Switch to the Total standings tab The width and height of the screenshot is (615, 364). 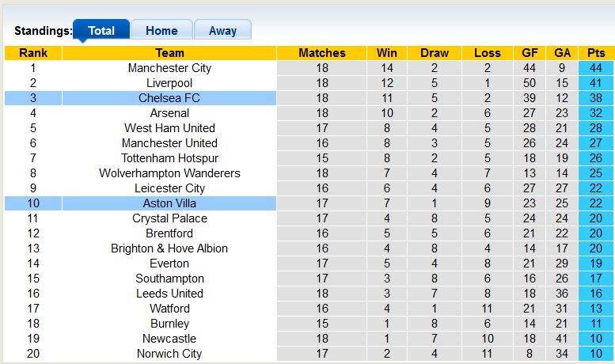101,31
